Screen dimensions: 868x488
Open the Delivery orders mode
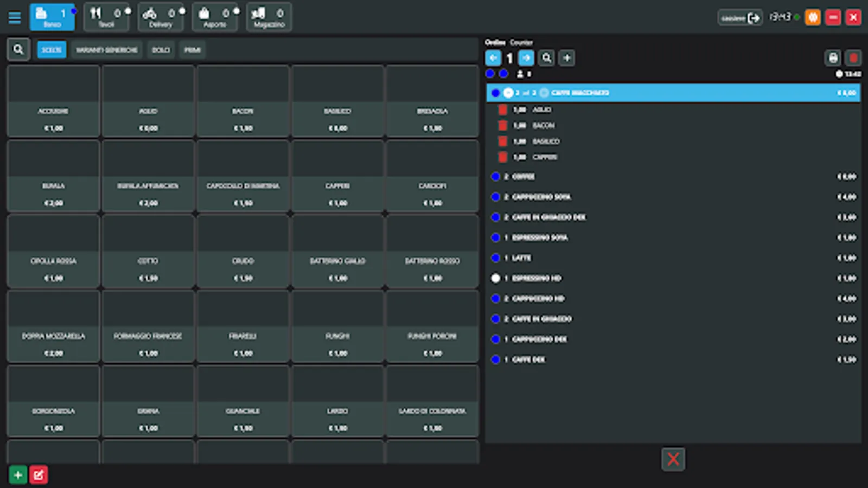pyautogui.click(x=161, y=17)
